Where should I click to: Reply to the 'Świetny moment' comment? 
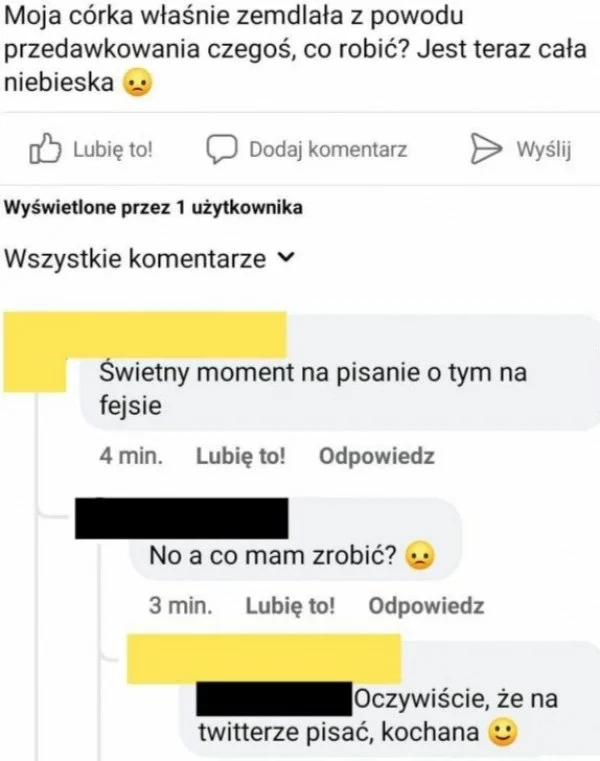point(377,456)
